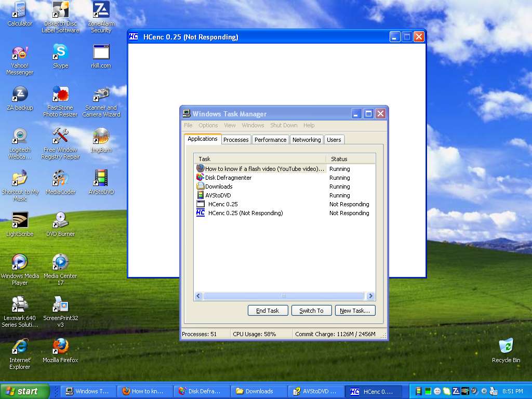Open the Calculator desktop icon

[20, 14]
